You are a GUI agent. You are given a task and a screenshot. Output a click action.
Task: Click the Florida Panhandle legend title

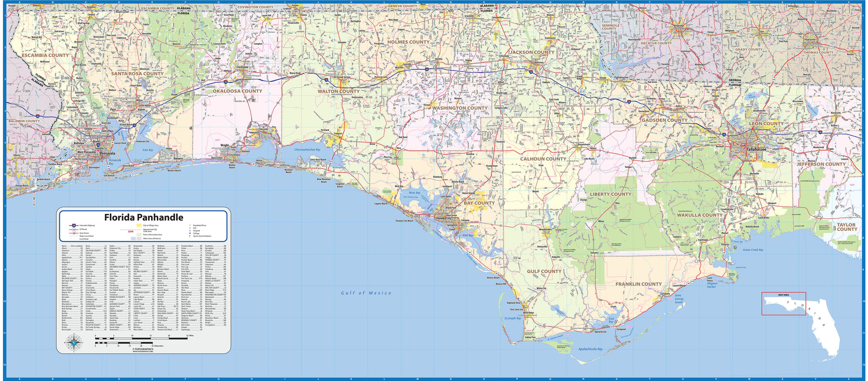(x=144, y=217)
